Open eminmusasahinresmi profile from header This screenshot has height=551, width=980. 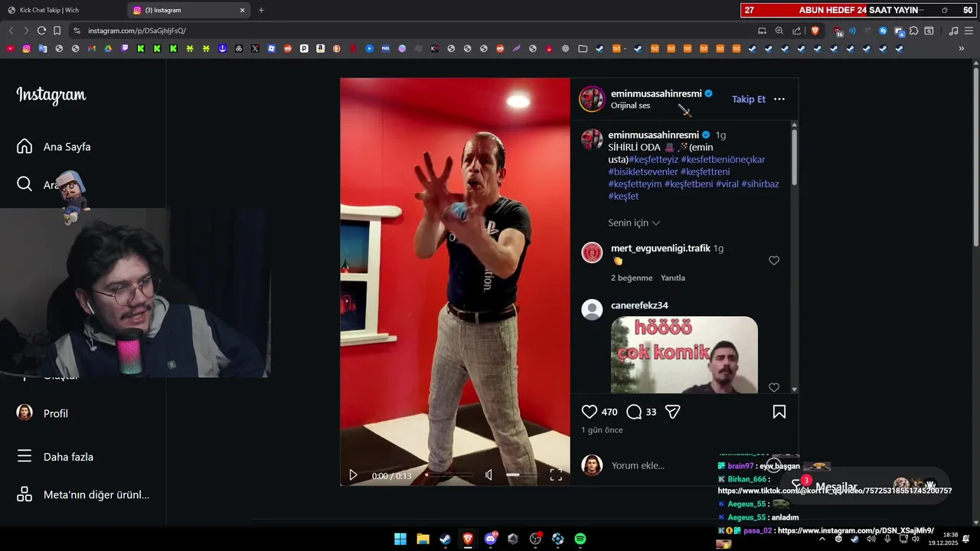coord(656,93)
